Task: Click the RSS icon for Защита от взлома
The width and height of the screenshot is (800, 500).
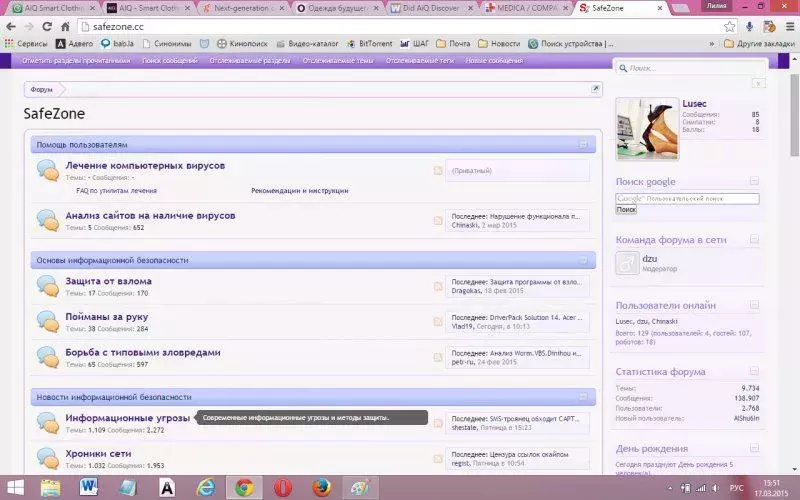Action: tap(438, 286)
